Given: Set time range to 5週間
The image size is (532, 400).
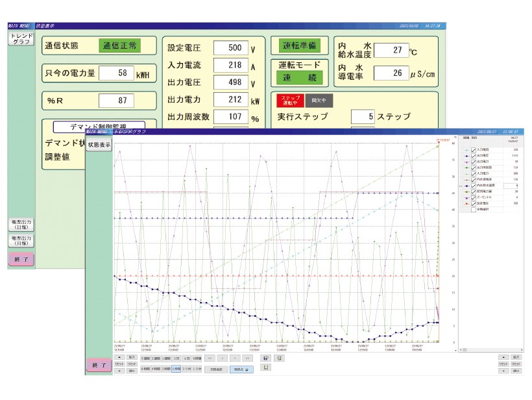Looking at the screenshot, I should point(145,358).
